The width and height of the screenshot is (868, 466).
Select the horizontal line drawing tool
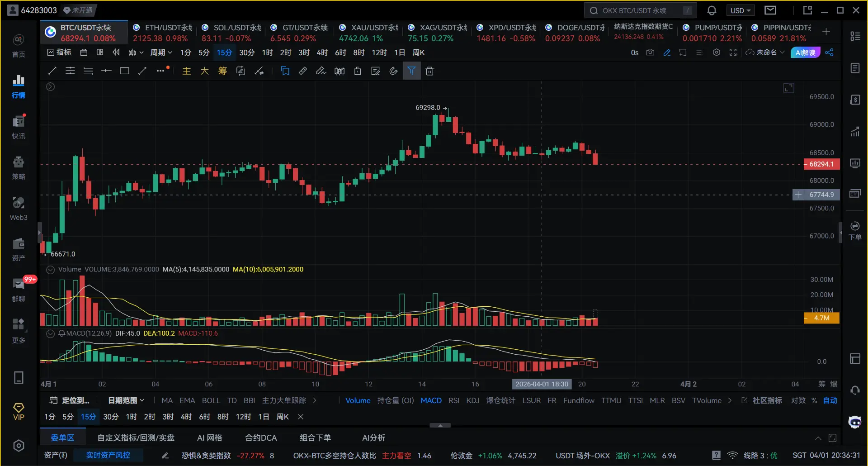106,71
